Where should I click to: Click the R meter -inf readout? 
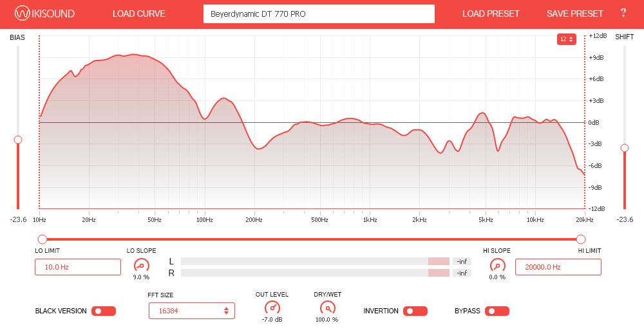click(x=462, y=273)
